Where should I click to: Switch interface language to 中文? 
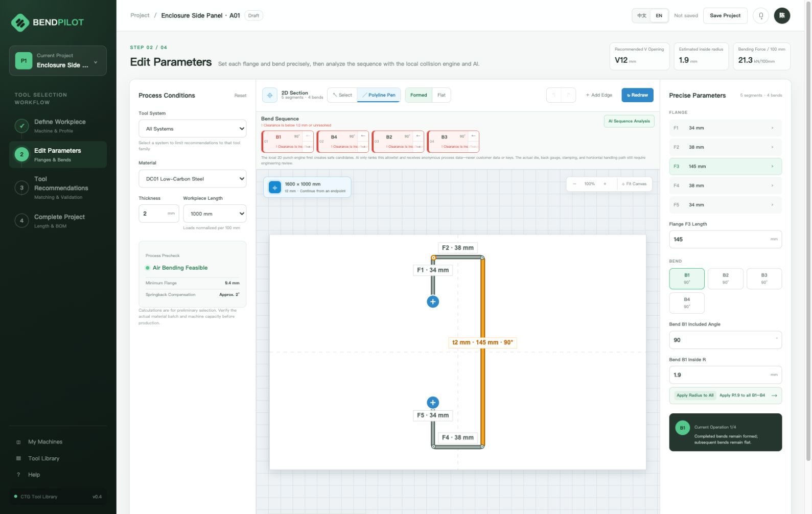[642, 16]
